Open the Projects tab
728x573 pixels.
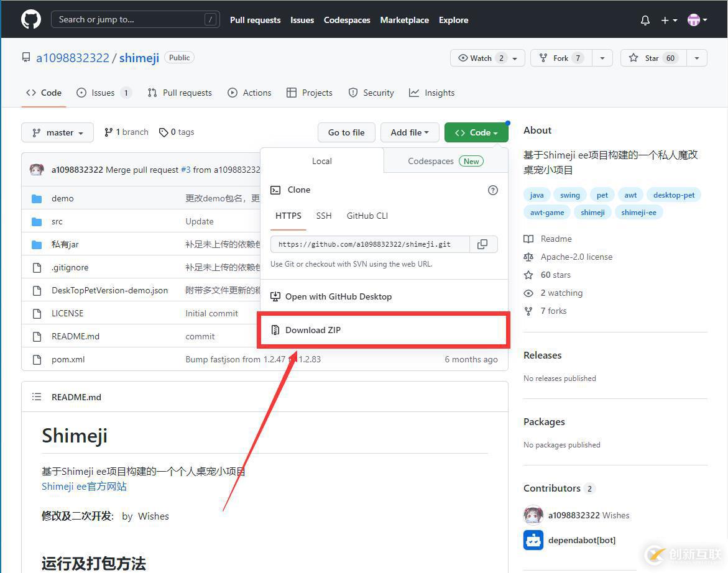[310, 93]
